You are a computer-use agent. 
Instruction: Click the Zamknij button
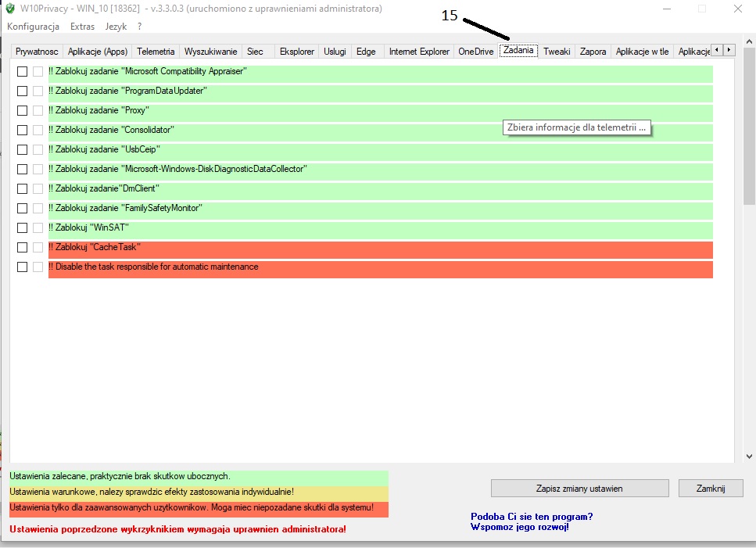tap(710, 489)
